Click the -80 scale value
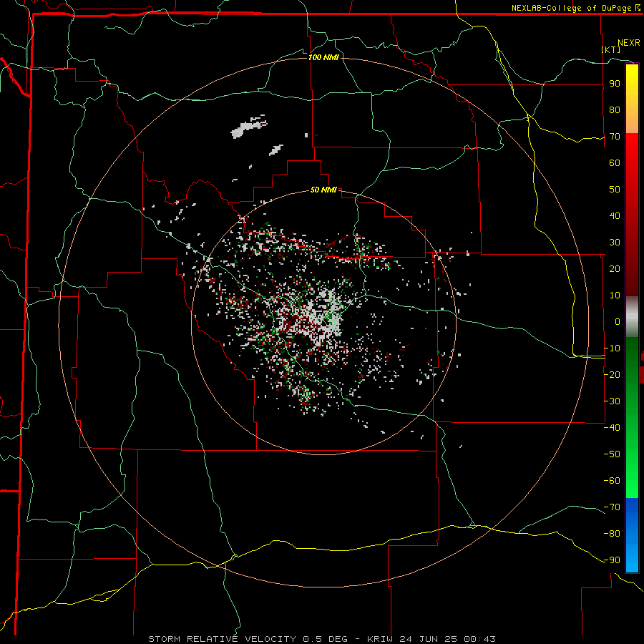This screenshot has width=644, height=644. (612, 534)
